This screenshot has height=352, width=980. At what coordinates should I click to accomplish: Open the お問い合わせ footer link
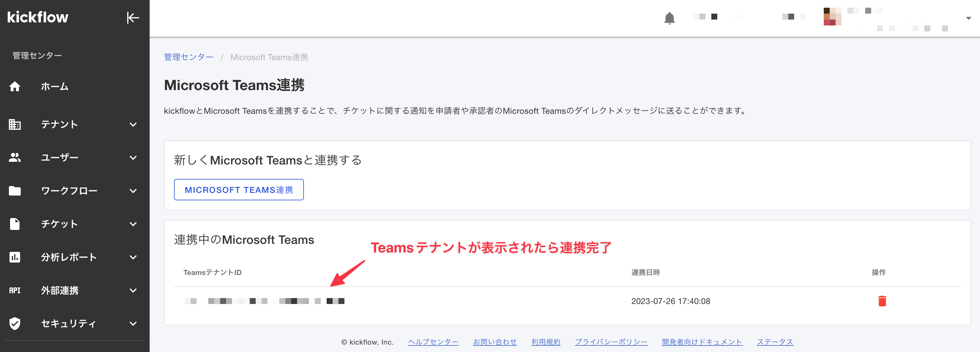(x=495, y=342)
